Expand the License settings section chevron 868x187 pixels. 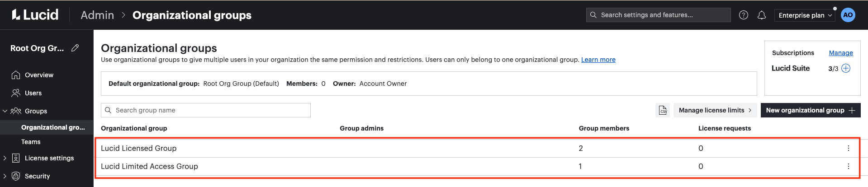tap(5, 158)
